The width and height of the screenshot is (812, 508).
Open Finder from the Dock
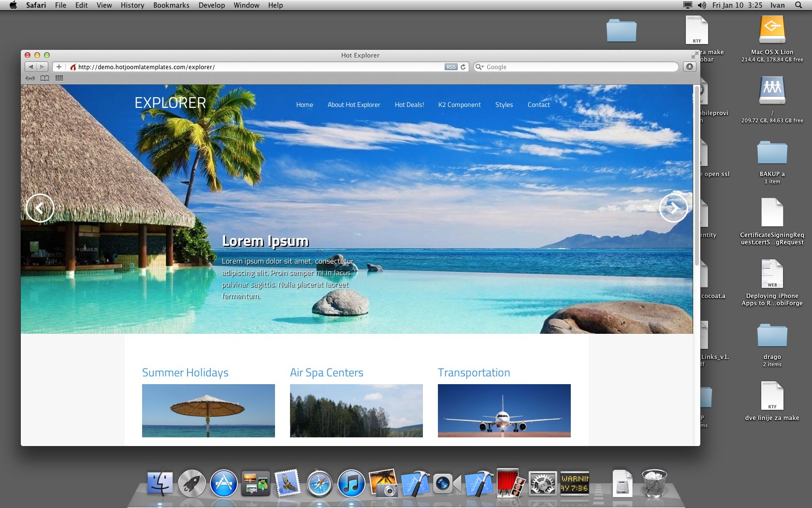[x=160, y=483]
